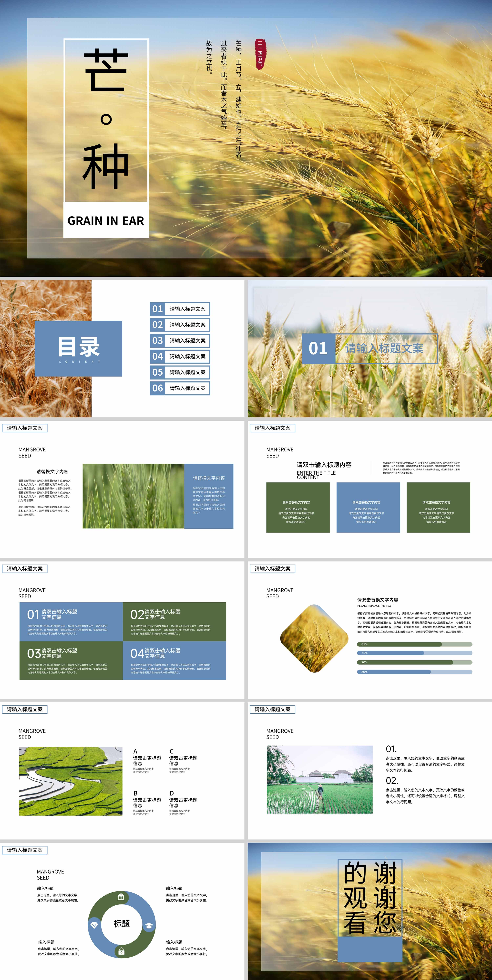Click grid cell 01 请双击输入标题 文字信息
492x980 pixels.
click(71, 622)
